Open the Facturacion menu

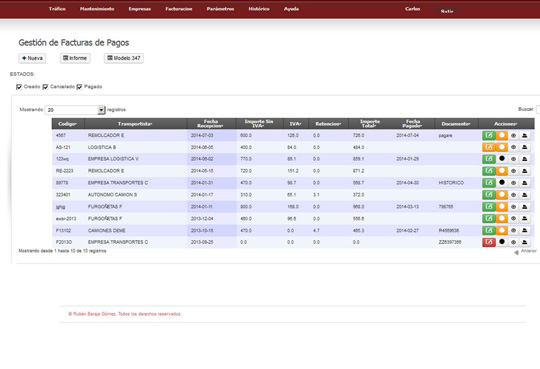point(179,9)
